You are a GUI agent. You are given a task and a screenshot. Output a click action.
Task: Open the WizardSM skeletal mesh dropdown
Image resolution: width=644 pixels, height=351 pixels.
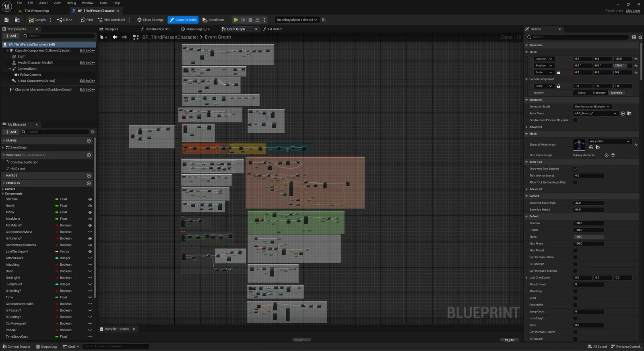[x=609, y=141]
